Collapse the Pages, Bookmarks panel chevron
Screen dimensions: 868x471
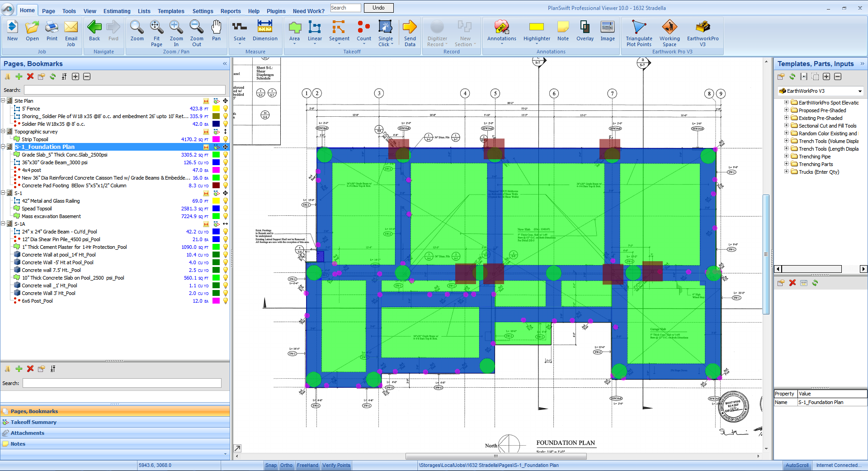[x=225, y=64]
